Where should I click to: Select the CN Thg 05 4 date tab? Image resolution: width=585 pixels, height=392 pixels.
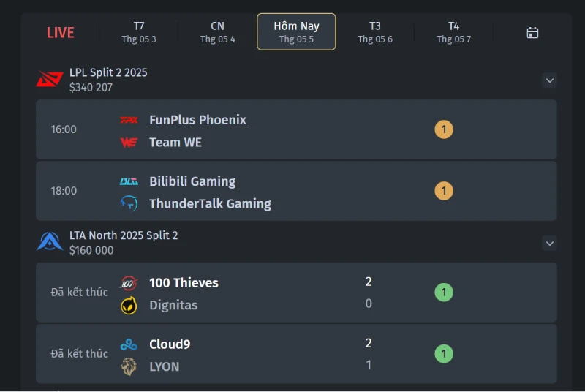click(218, 32)
